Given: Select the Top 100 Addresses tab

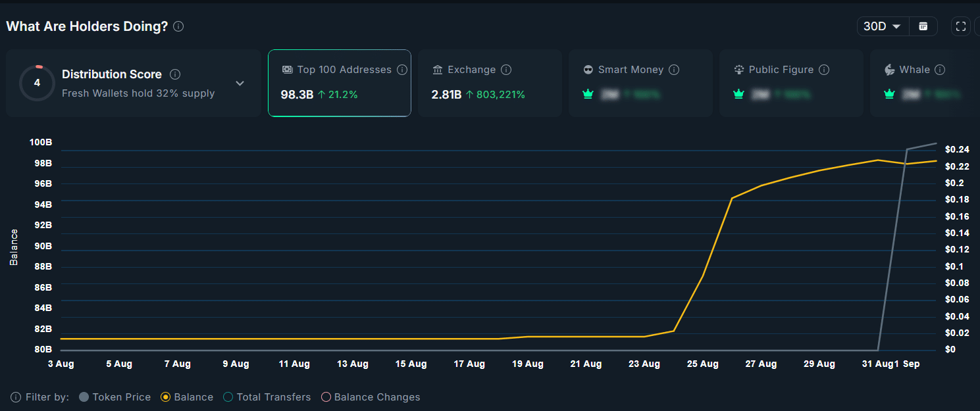Looking at the screenshot, I should pyautogui.click(x=340, y=83).
